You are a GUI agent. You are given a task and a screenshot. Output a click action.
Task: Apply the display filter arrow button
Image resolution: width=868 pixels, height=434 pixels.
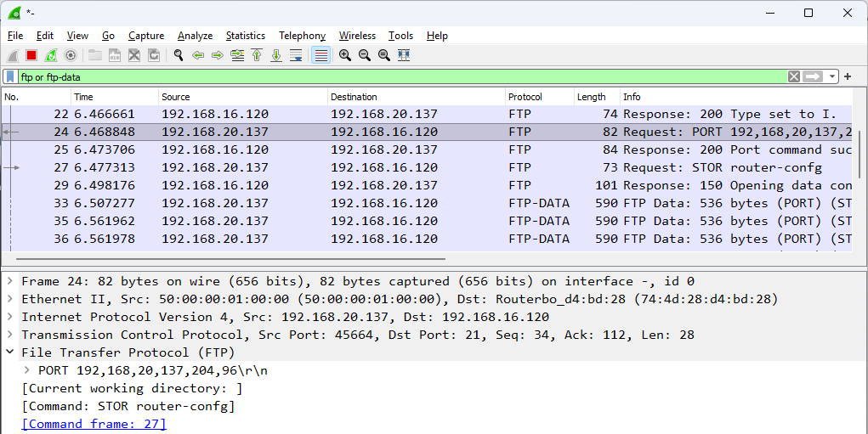point(814,76)
